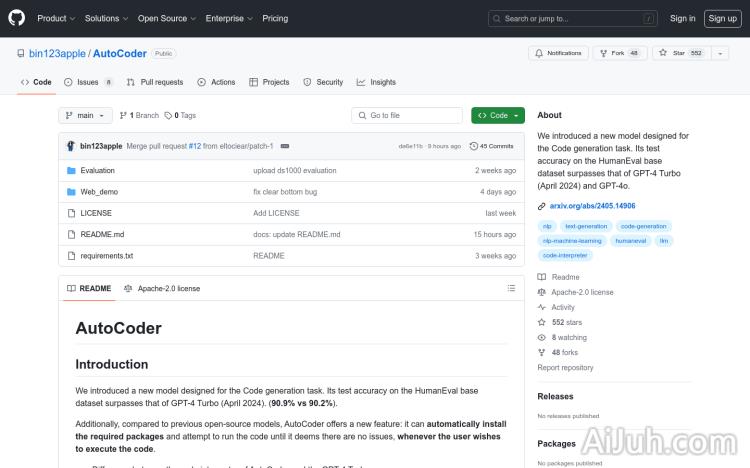Click the Sign up button
The image size is (750, 468).
coord(721,18)
